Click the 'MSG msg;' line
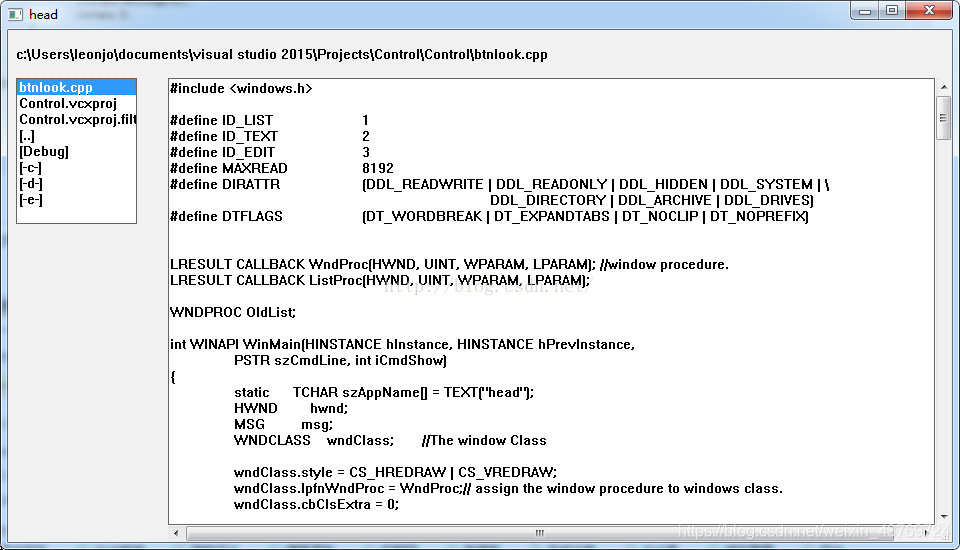The image size is (960, 550). tap(283, 424)
